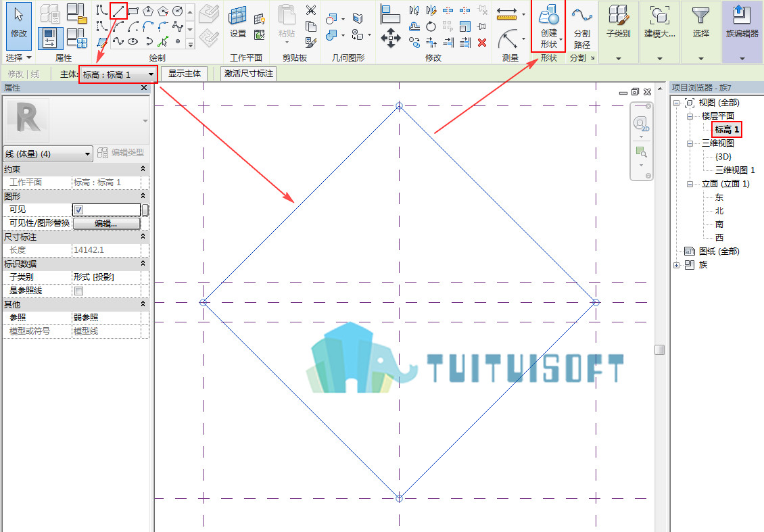Open the 标高 1 floor plan view
Screen dimensions: 764x532
[727, 130]
